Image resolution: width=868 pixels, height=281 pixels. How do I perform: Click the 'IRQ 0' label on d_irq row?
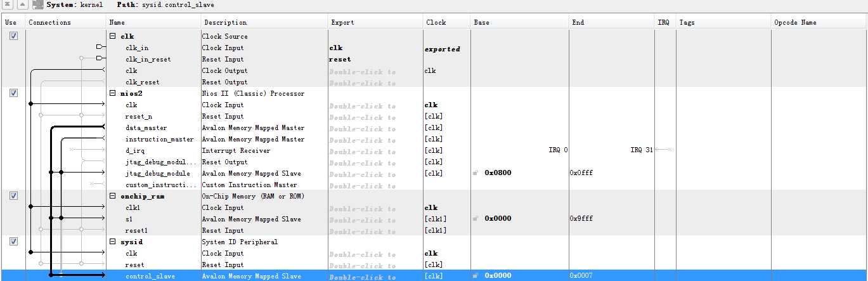tap(558, 150)
